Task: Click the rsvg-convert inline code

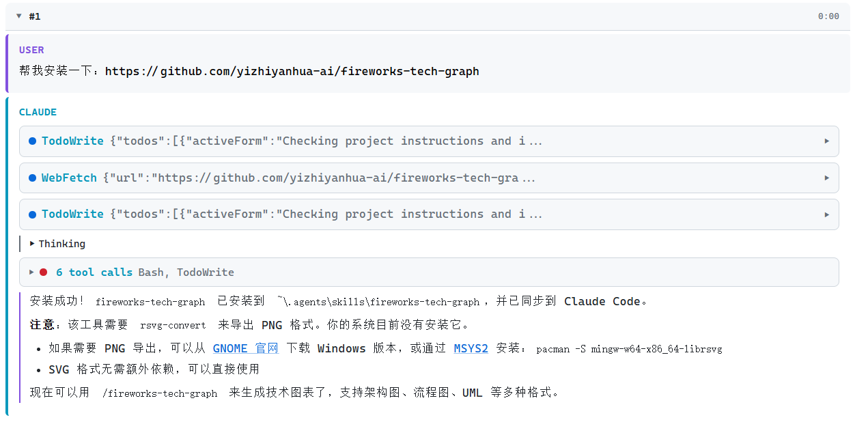Action: point(173,325)
